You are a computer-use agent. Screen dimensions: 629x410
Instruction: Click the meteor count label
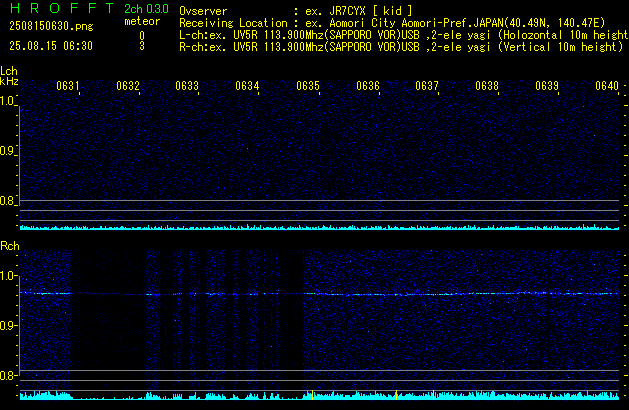pos(142,21)
